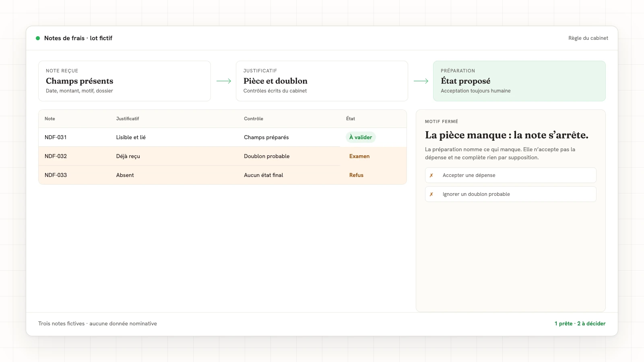Click the cross icon beside "Ignorer un doublon probable"
The image size is (644, 362).
coord(431,194)
